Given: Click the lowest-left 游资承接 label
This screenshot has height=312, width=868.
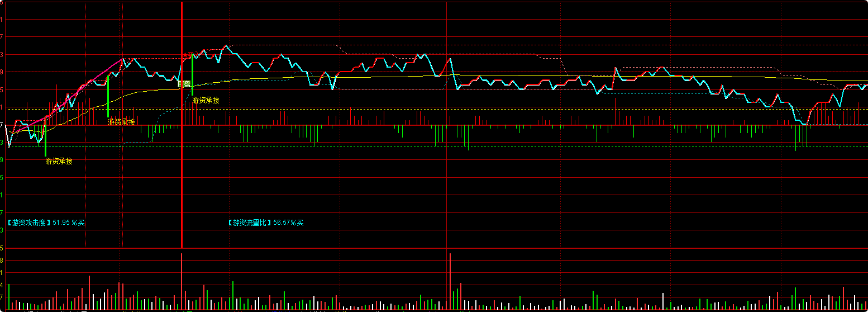Looking at the screenshot, I should [59, 161].
